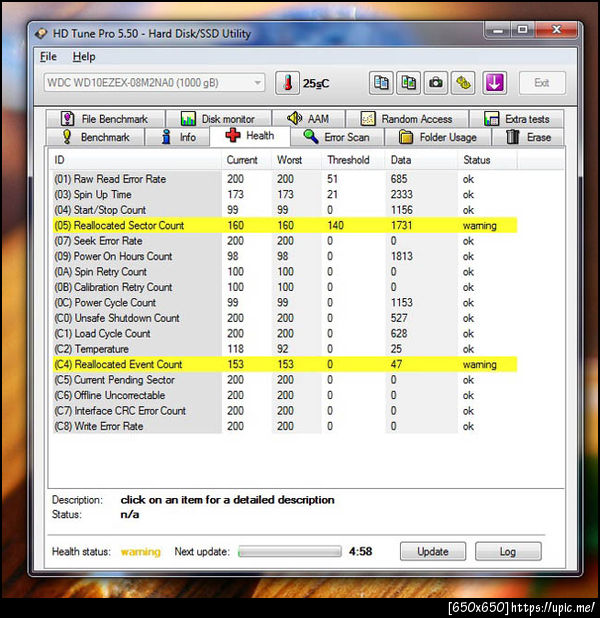Select the (03) Spin Up Time row
The image size is (600, 618).
(285, 195)
